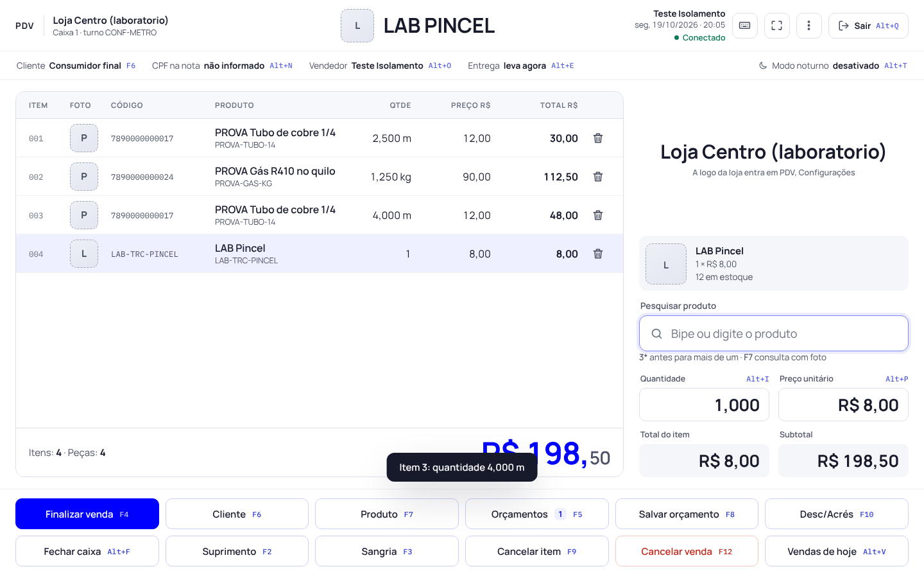Edit the Quantidade field
924x578 pixels.
[x=704, y=405]
